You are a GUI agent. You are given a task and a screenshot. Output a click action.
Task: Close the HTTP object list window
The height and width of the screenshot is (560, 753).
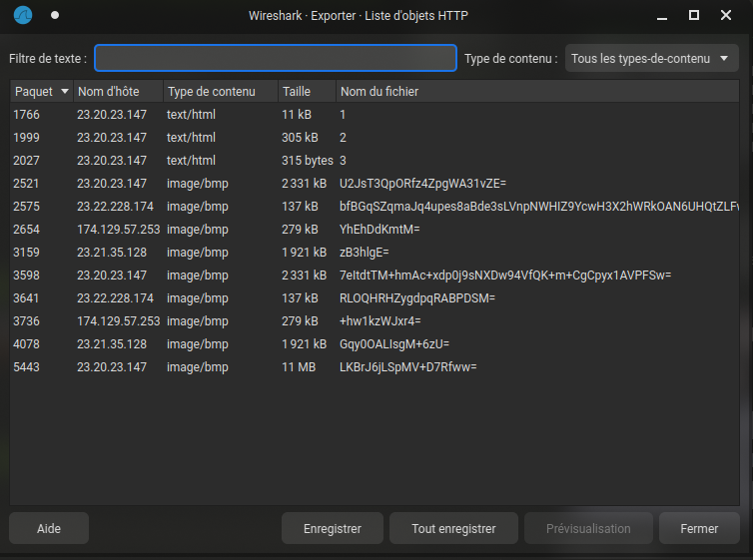(x=726, y=15)
